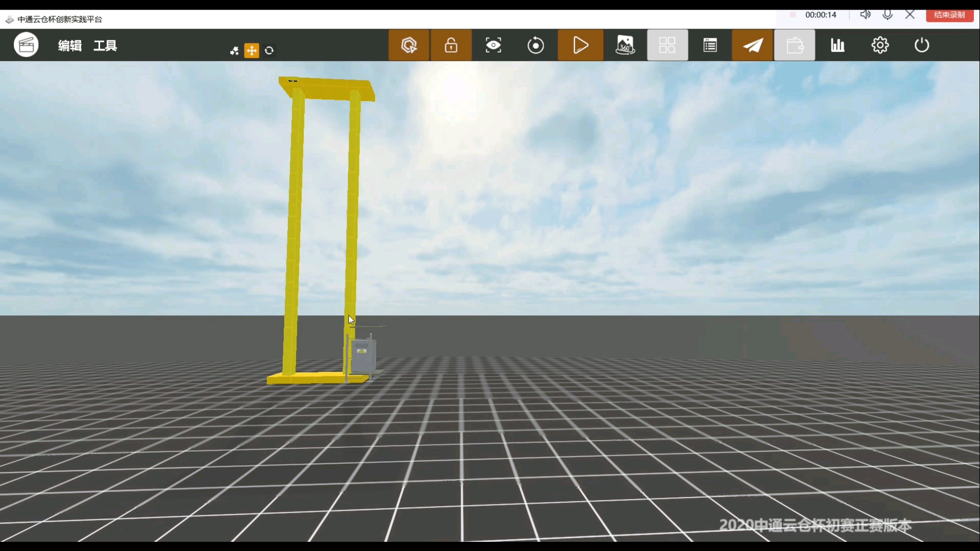Viewport: 980px width, 551px height.
Task: Click the round clapperboard logo button
Action: click(x=26, y=45)
